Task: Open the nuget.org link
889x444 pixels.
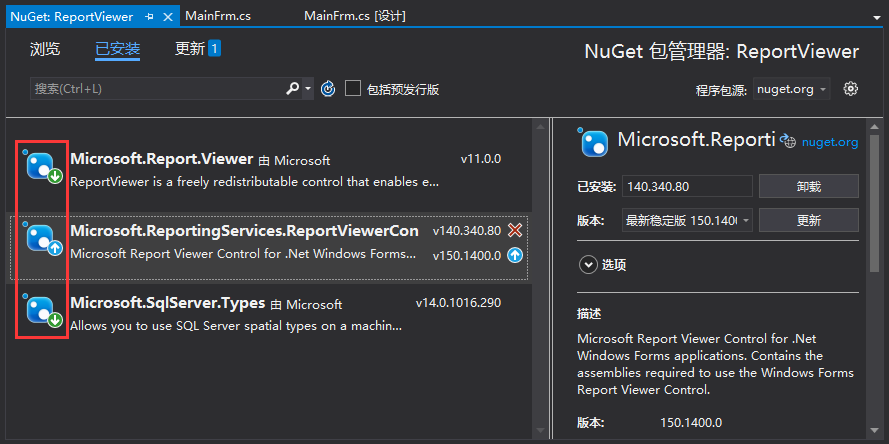Action: point(830,142)
